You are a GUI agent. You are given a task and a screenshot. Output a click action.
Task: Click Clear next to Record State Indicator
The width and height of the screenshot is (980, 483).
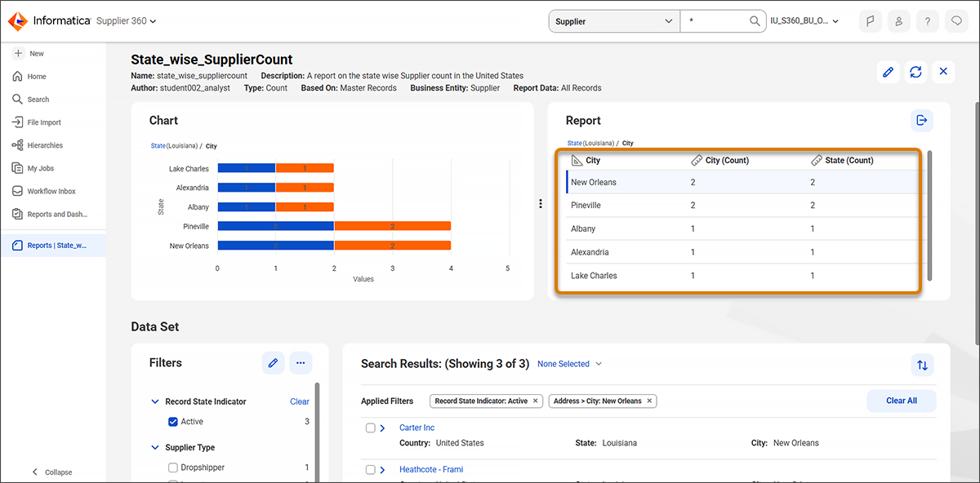[300, 401]
